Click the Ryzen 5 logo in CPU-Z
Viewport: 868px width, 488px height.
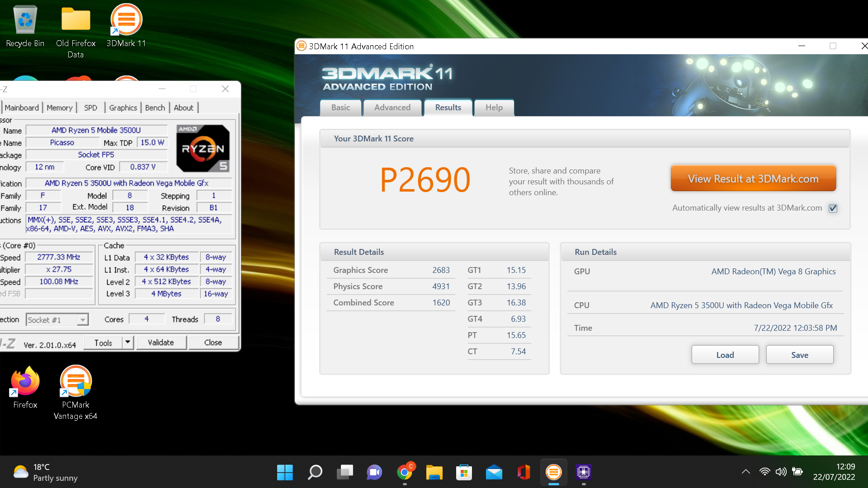203,148
